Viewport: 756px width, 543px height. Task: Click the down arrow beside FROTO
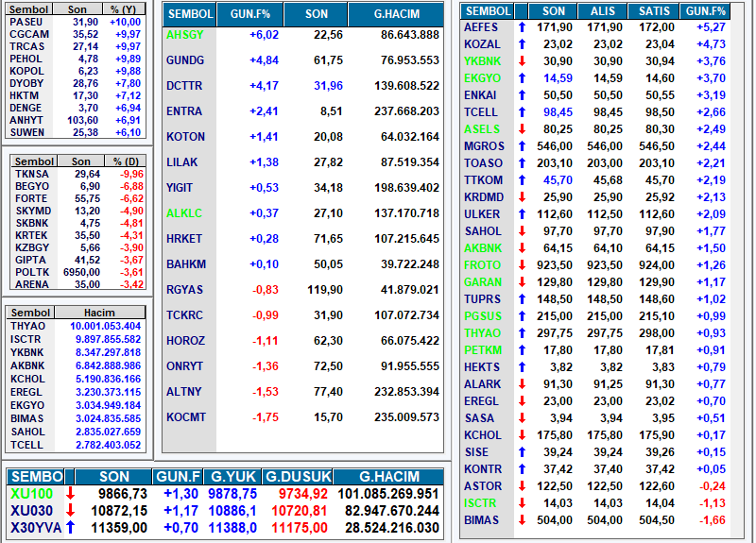[522, 265]
